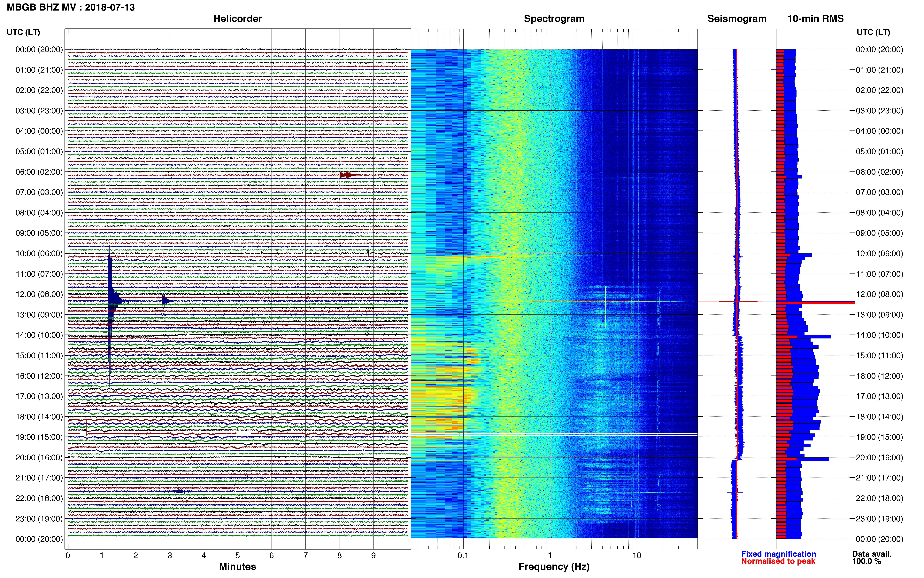This screenshot has height=578, width=924.
Task: Click right time label '04:00 (00:00)'
Action: click(879, 131)
